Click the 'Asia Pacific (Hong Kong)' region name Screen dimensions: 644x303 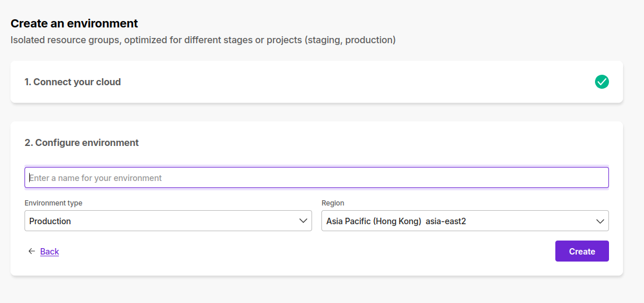click(x=374, y=221)
